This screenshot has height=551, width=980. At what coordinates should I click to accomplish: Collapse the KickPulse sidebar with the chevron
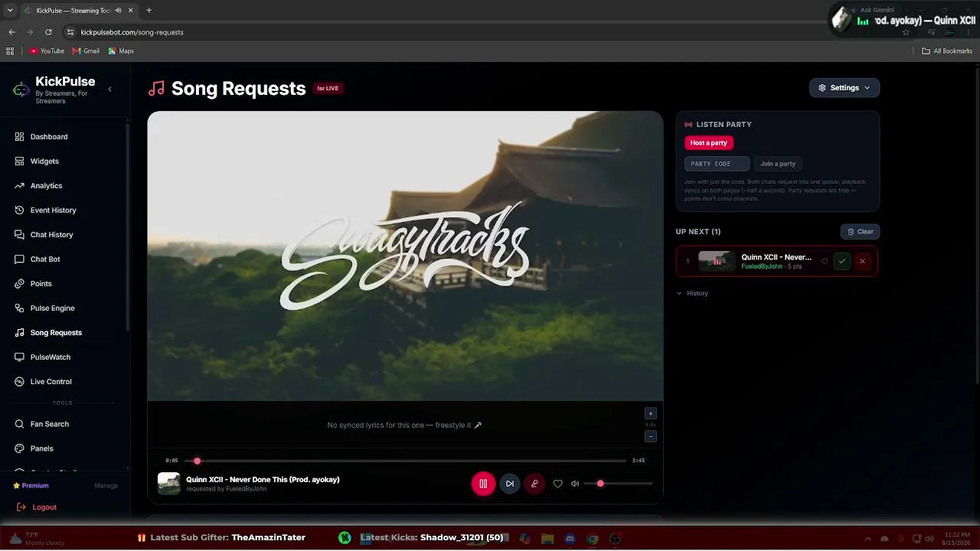[x=109, y=90]
